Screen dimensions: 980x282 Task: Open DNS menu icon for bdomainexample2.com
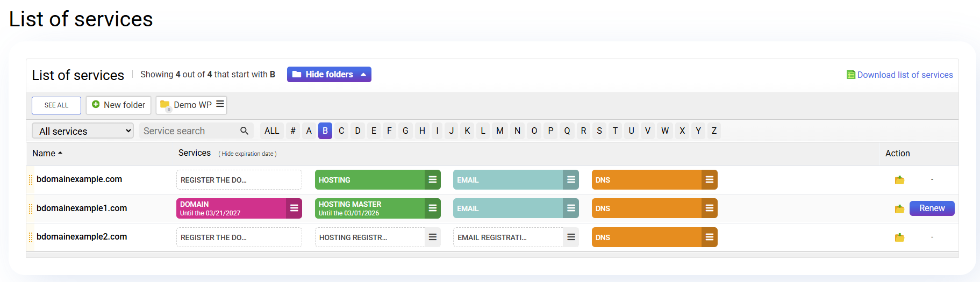point(710,237)
